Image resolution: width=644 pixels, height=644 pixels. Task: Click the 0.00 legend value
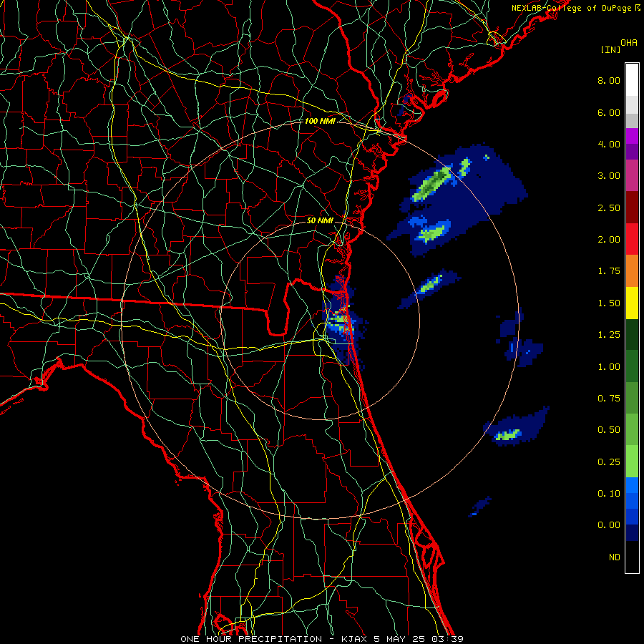point(609,525)
